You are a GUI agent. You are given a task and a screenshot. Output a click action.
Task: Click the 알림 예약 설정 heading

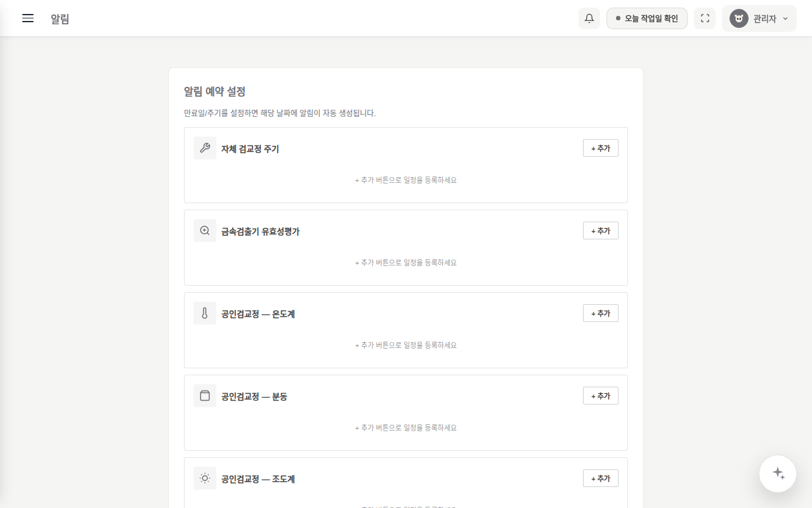coord(214,91)
